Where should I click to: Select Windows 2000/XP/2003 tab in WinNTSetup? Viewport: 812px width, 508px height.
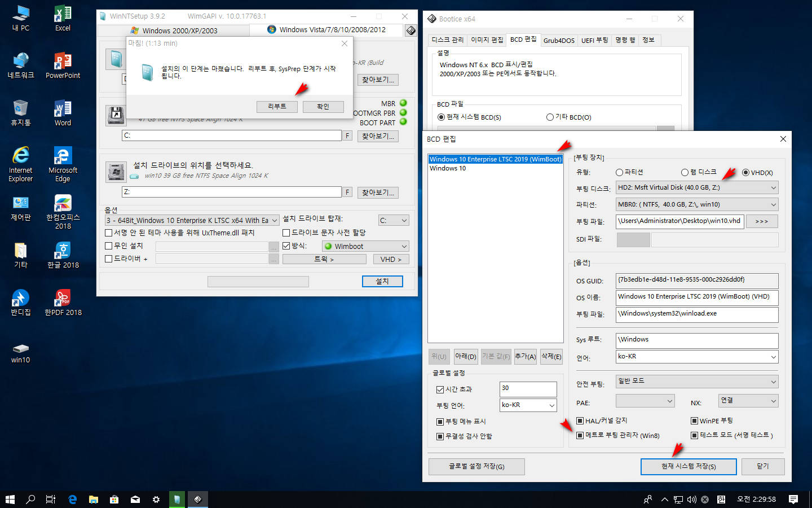pyautogui.click(x=174, y=30)
